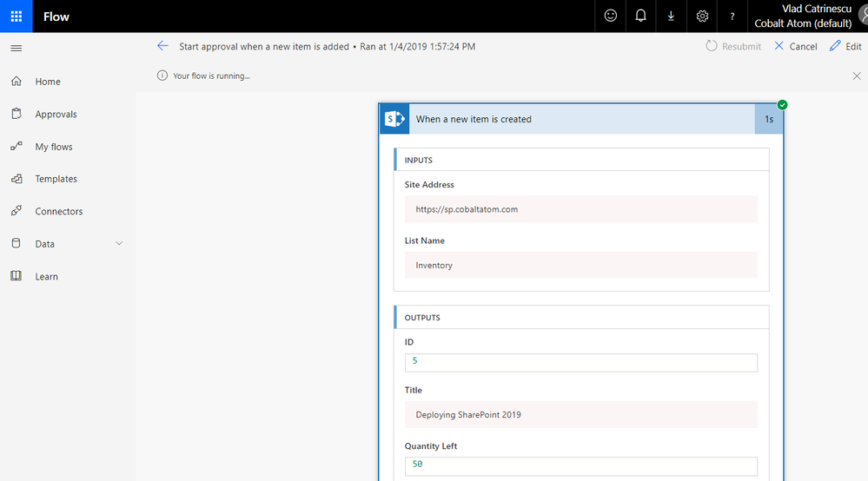The height and width of the screenshot is (481, 868).
Task: Open settings gear icon
Action: [702, 16]
